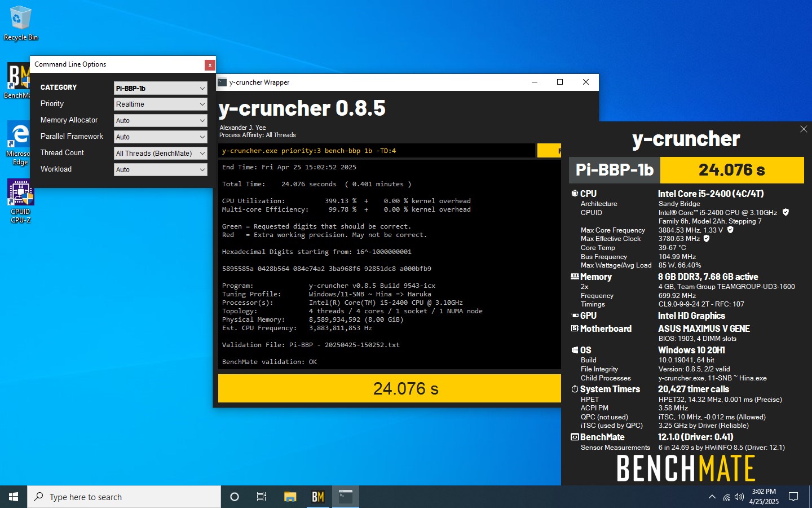Click the Intel Core i5-2400 (4C/4T) text
812x508 pixels.
coord(711,194)
